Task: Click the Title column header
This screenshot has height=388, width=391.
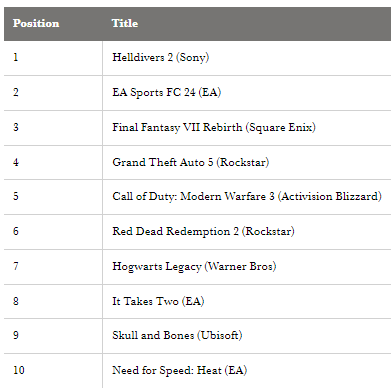Action: tap(125, 23)
